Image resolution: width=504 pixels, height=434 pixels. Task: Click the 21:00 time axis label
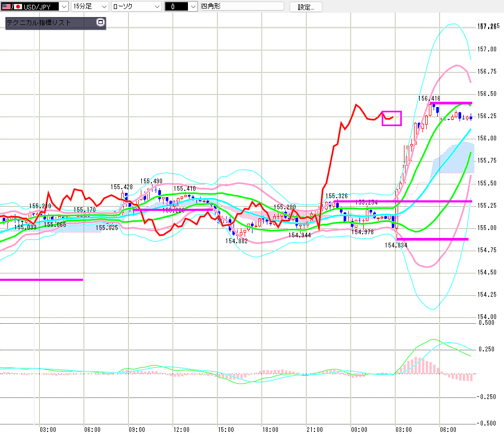[x=314, y=430]
